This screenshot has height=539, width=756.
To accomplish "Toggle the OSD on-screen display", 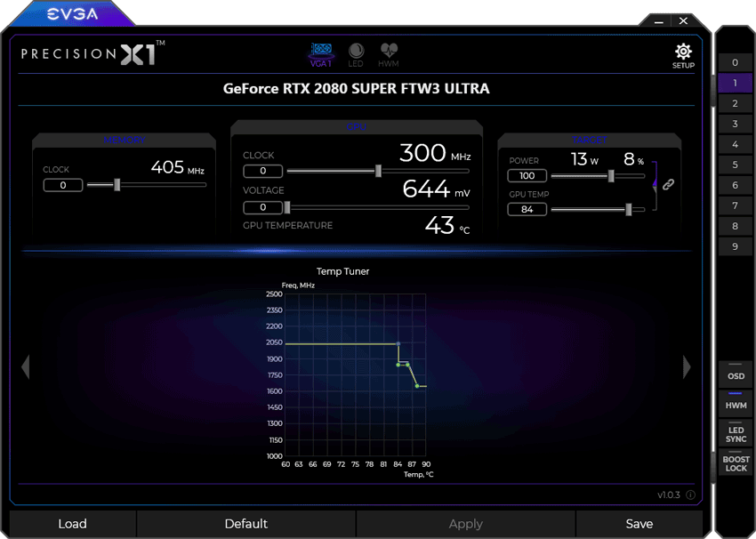I will click(x=736, y=374).
